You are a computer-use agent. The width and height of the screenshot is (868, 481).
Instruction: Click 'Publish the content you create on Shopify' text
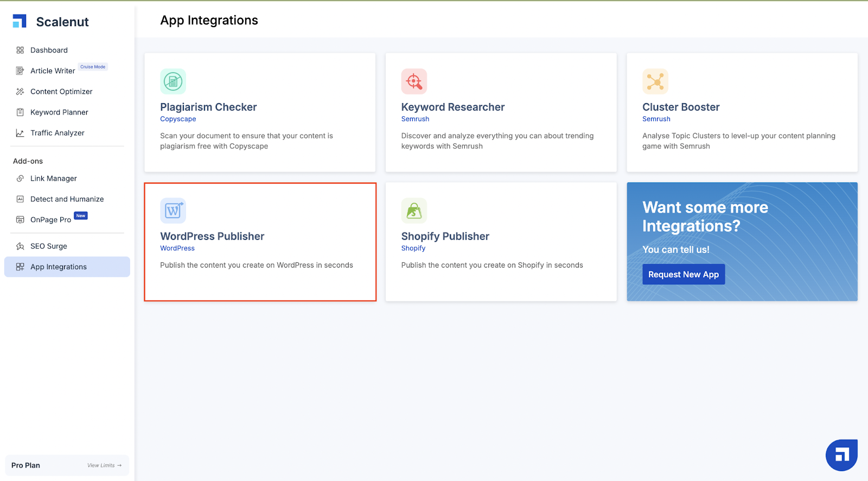[x=492, y=265]
